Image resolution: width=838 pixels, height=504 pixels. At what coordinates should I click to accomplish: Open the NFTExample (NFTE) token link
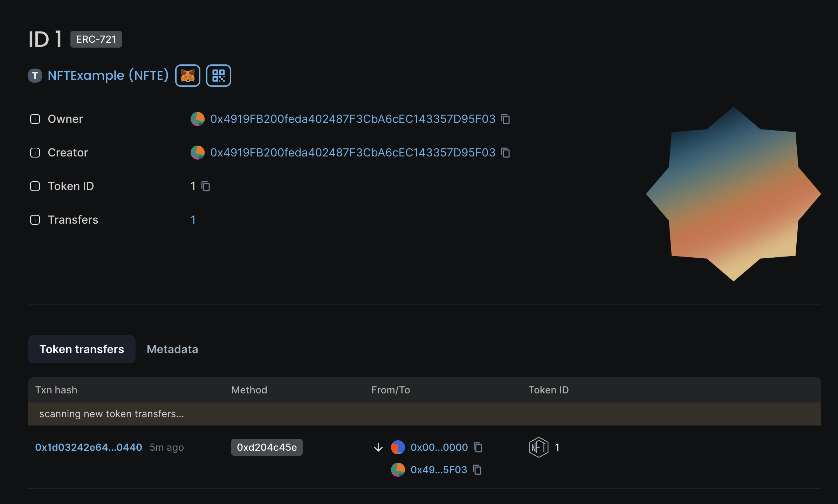click(x=108, y=76)
